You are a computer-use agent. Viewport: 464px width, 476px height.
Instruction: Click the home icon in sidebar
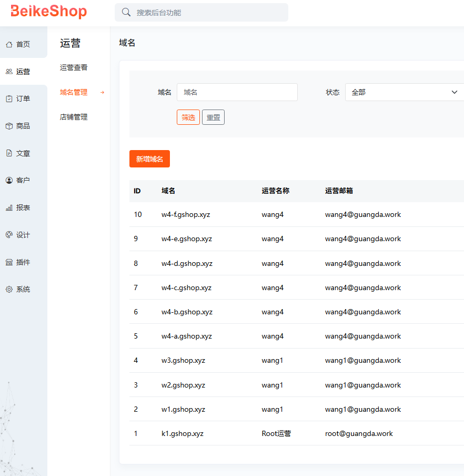coord(9,45)
